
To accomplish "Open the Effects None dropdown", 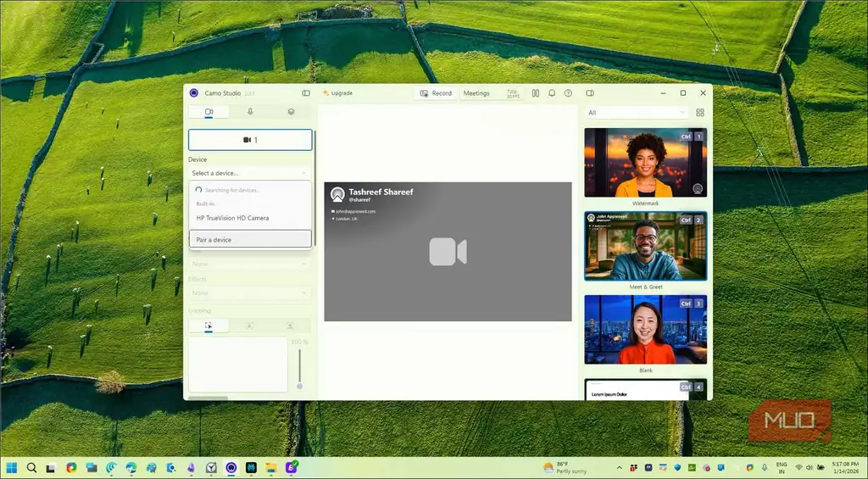I will point(250,293).
